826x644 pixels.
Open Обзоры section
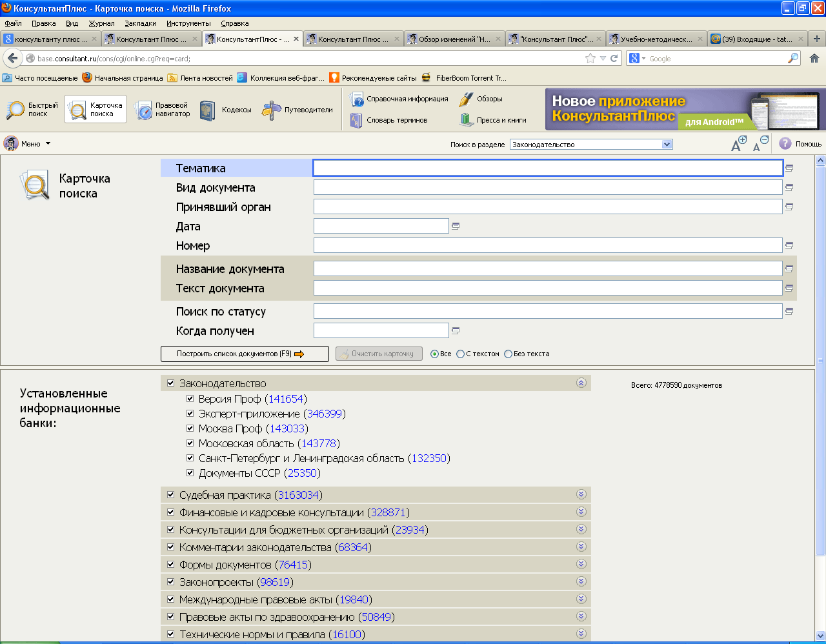[x=481, y=99]
